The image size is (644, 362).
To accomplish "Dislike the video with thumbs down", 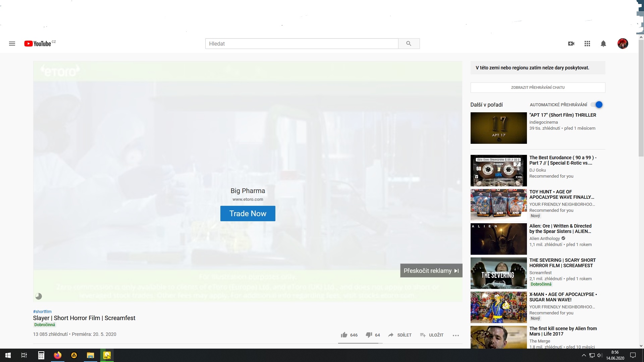I will (x=369, y=335).
